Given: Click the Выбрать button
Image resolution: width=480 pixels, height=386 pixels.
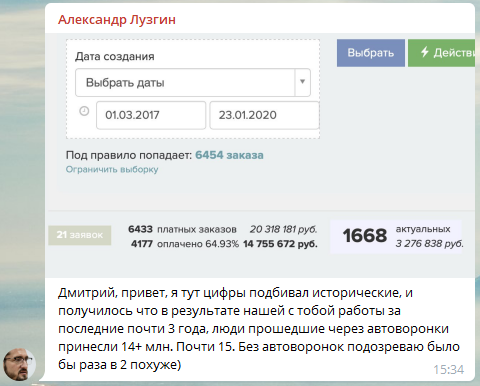Looking at the screenshot, I should tap(371, 53).
